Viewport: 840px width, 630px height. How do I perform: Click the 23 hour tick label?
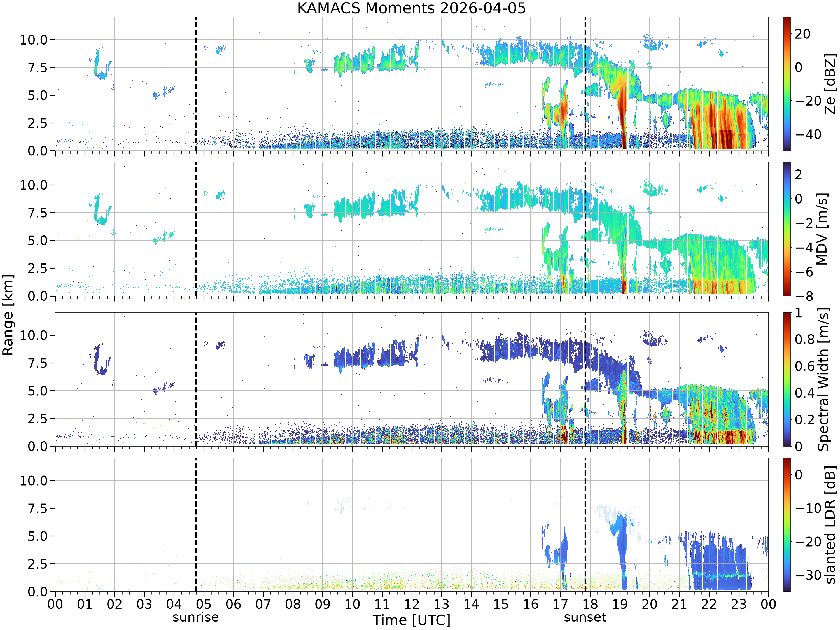(739, 604)
